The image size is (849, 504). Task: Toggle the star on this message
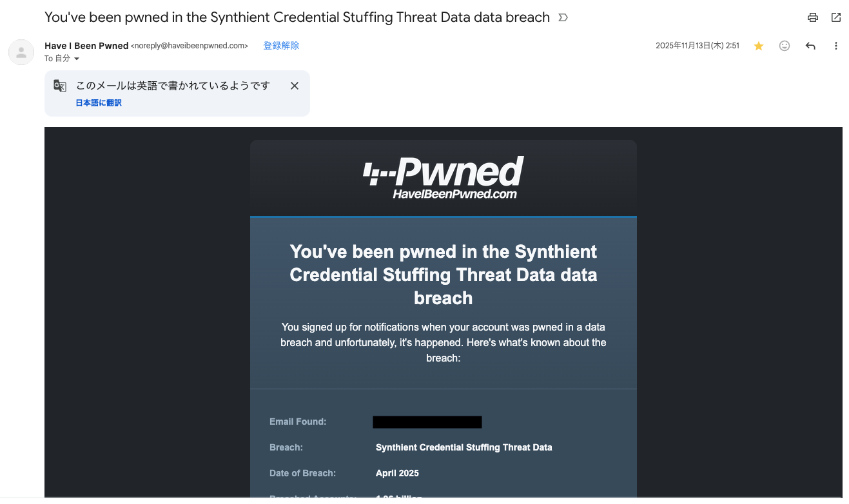[759, 46]
